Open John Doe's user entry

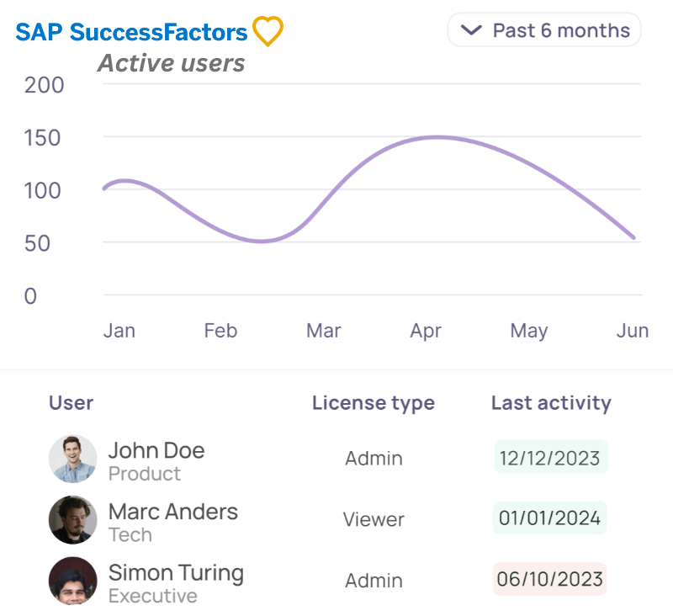(156, 451)
